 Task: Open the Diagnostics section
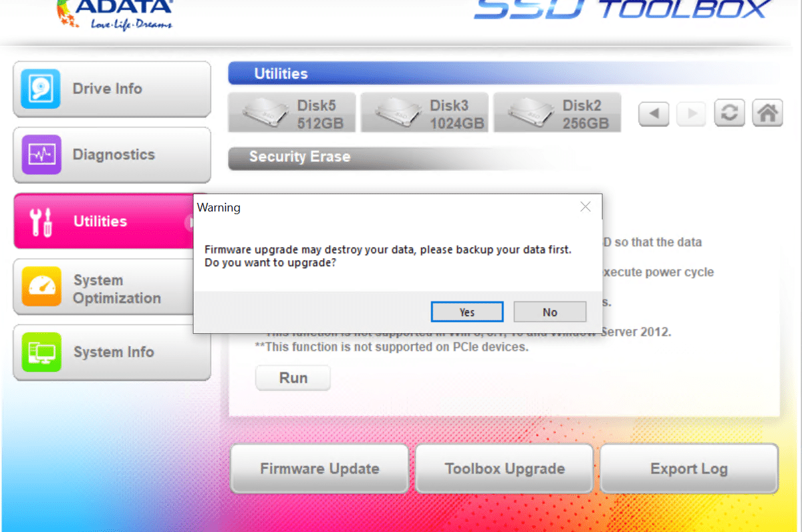(x=112, y=155)
